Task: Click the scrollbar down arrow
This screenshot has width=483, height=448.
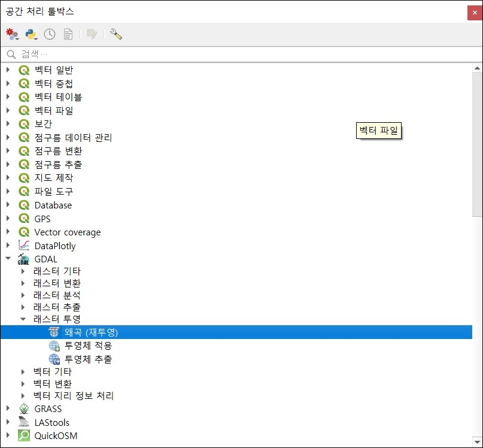Action: 477,441
